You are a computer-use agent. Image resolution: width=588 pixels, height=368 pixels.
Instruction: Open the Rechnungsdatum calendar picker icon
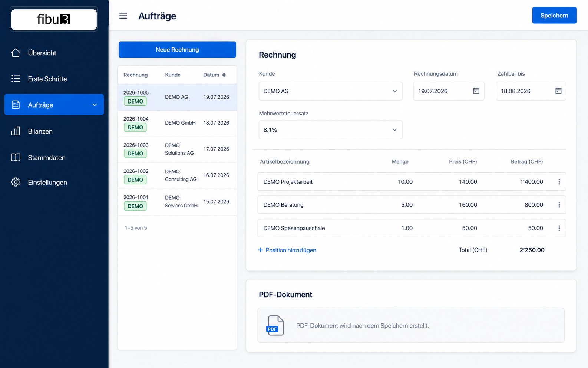tap(476, 91)
